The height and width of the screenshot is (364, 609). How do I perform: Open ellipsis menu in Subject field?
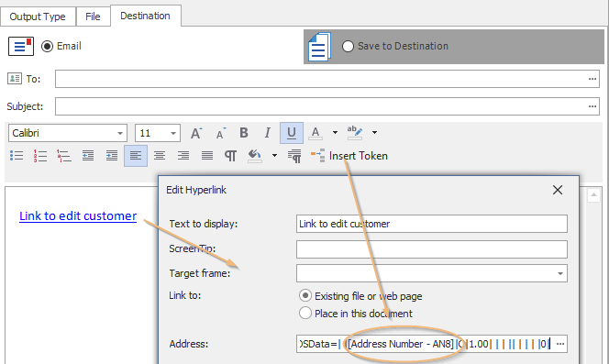(592, 106)
